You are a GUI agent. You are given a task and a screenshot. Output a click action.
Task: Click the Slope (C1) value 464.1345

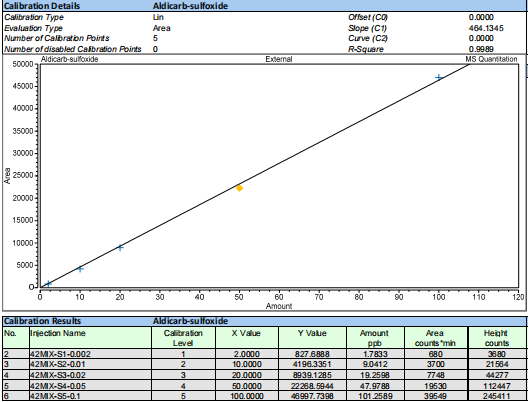(x=486, y=28)
